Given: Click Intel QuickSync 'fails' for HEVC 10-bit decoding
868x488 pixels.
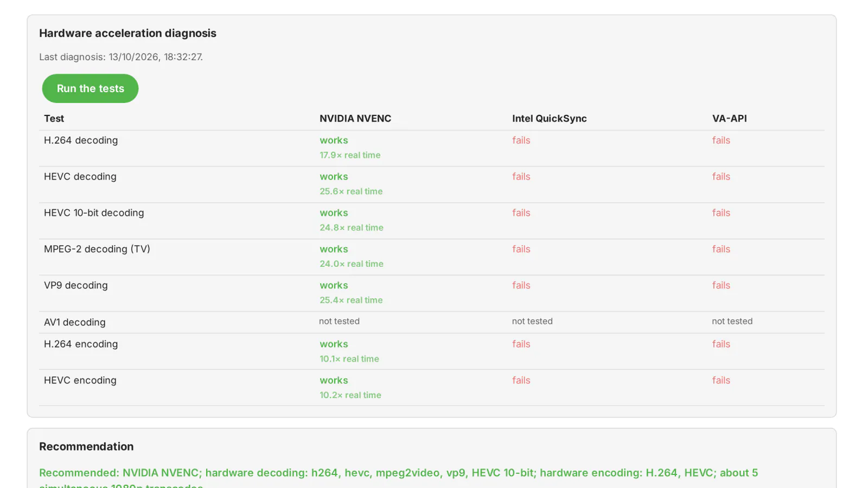Looking at the screenshot, I should point(521,213).
